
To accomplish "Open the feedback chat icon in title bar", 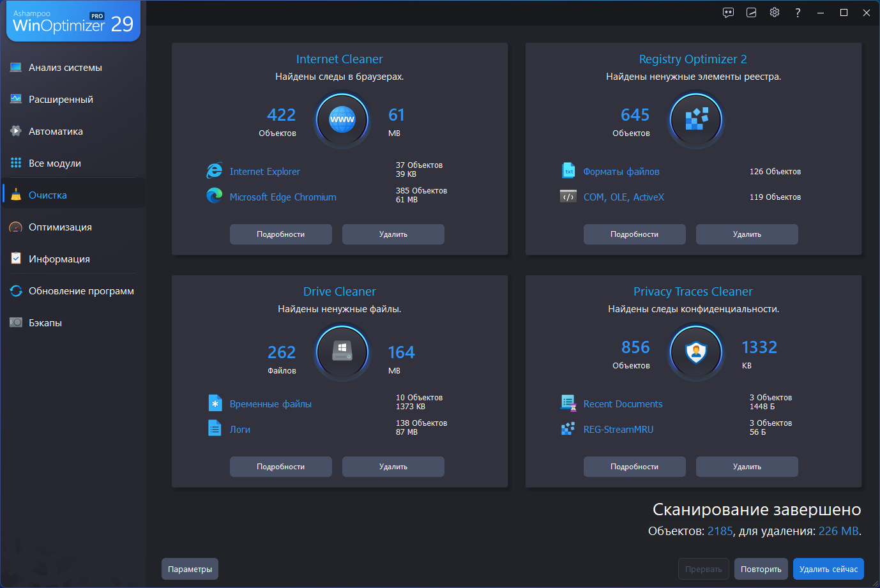I will coord(728,13).
